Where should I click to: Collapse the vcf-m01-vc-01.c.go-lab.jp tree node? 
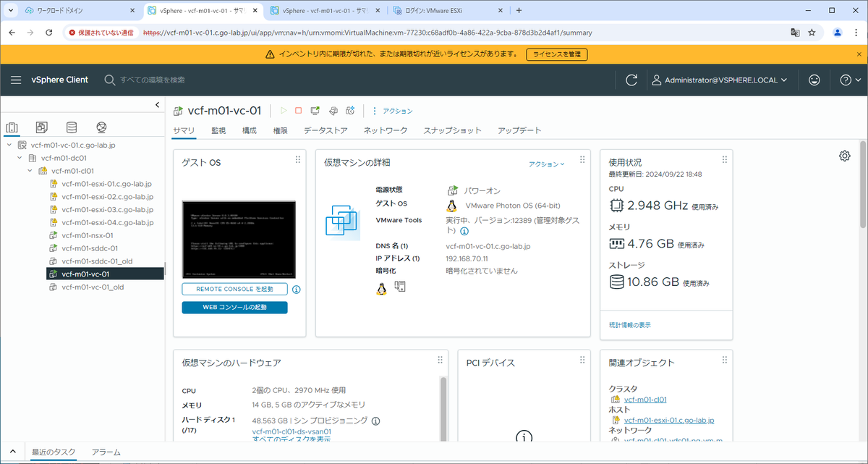(x=9, y=145)
